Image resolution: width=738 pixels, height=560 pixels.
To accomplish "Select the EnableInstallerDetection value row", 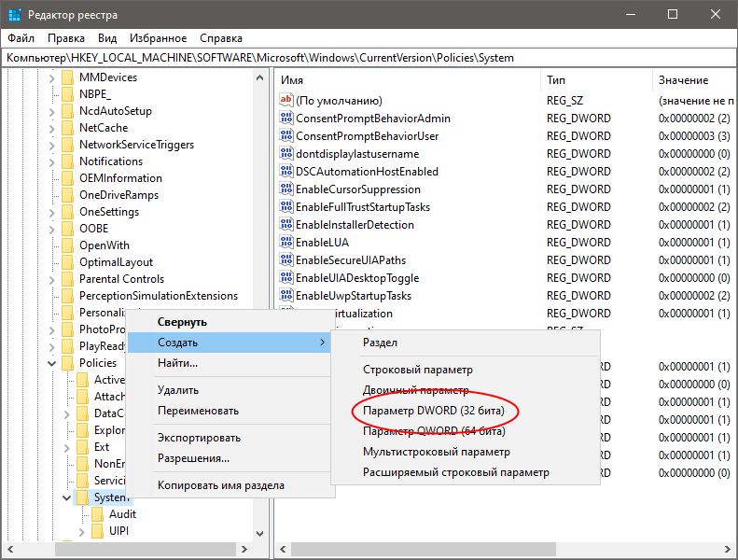I will pos(355,225).
